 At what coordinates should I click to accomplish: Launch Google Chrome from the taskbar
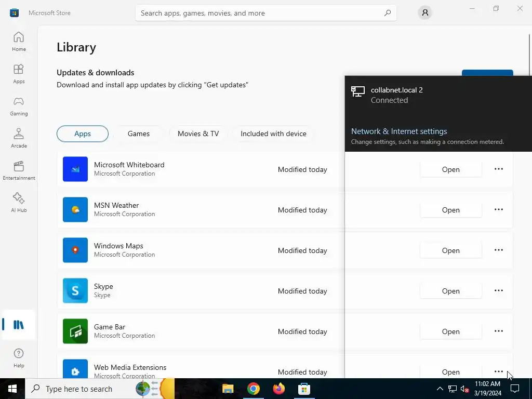pos(254,389)
